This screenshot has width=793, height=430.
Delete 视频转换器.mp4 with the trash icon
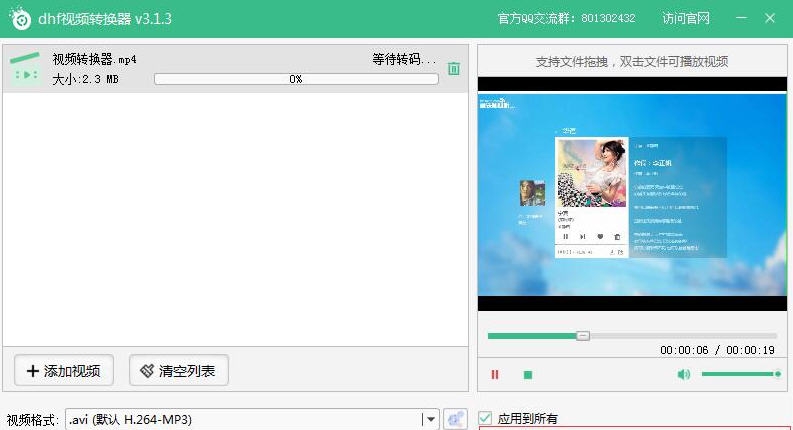[454, 68]
